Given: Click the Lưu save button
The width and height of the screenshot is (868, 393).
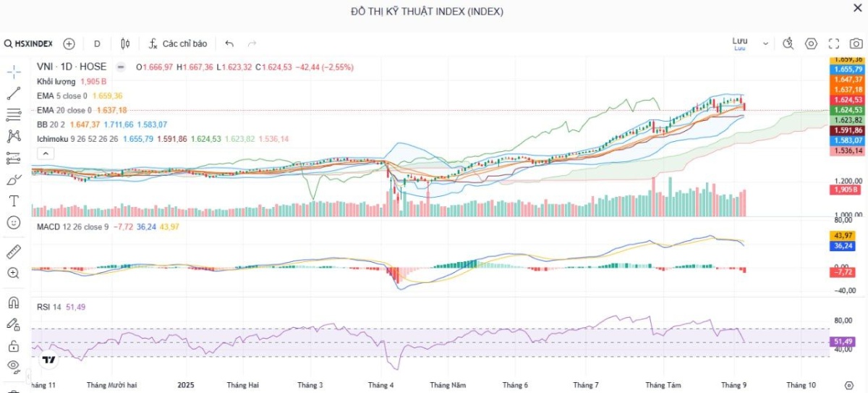Looking at the screenshot, I should 739,43.
